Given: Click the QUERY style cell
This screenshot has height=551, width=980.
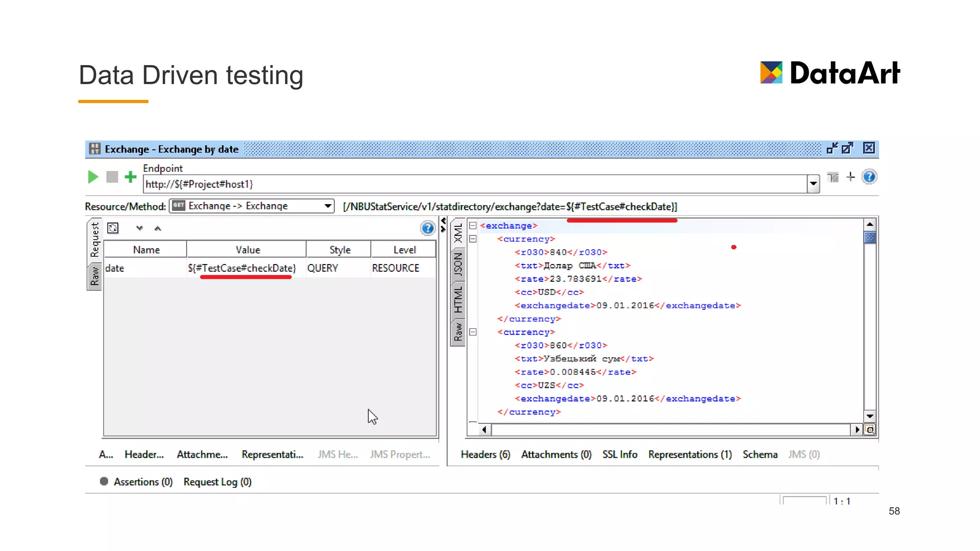Looking at the screenshot, I should [338, 268].
